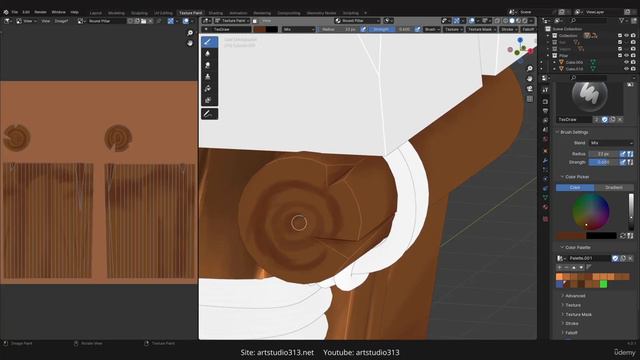Expand the Stroke panel in sidebar
640x360 pixels.
pos(571,324)
